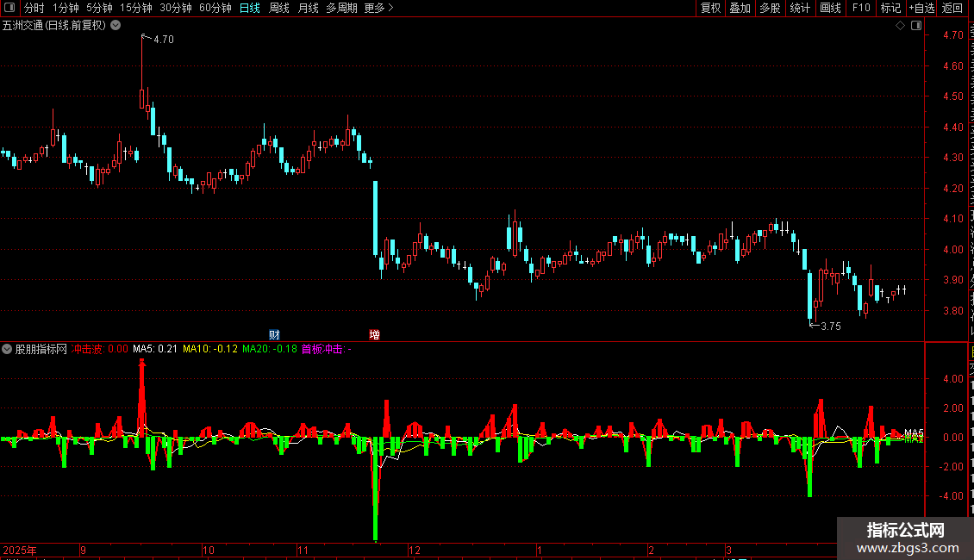Click the 标记 mark button
The height and width of the screenshot is (560, 974).
pos(890,8)
